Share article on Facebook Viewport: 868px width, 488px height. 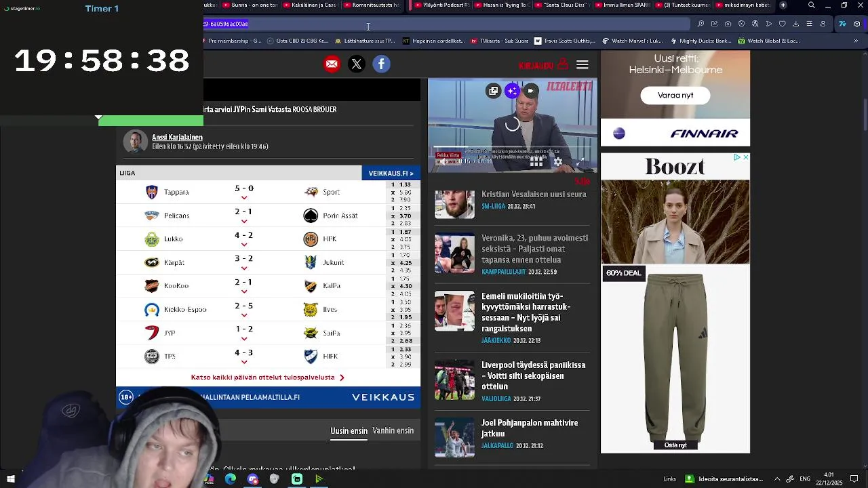click(x=382, y=64)
